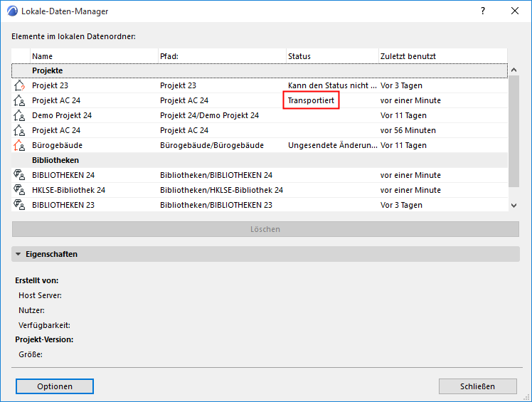
Task: Select the Transportiert status cell
Action: point(311,100)
